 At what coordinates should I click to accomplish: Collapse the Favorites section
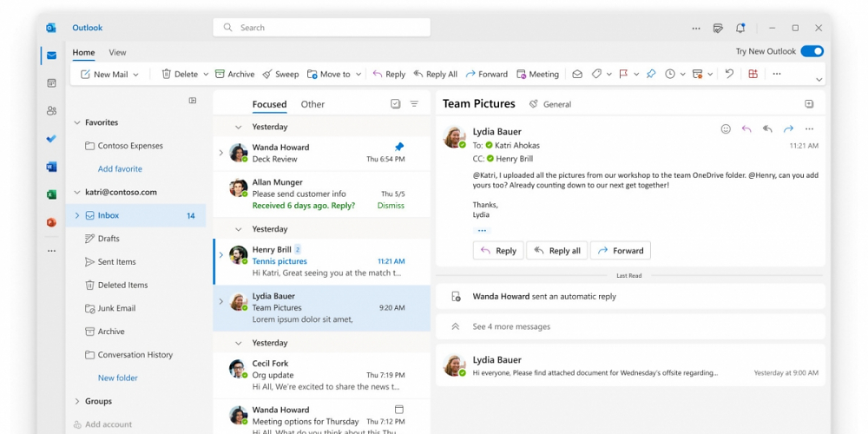pos(77,123)
